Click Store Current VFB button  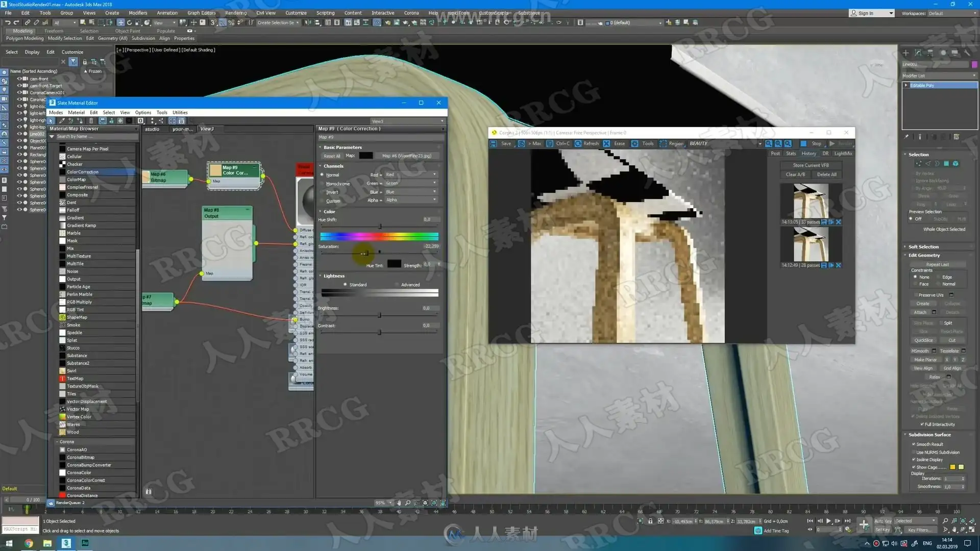tap(811, 165)
